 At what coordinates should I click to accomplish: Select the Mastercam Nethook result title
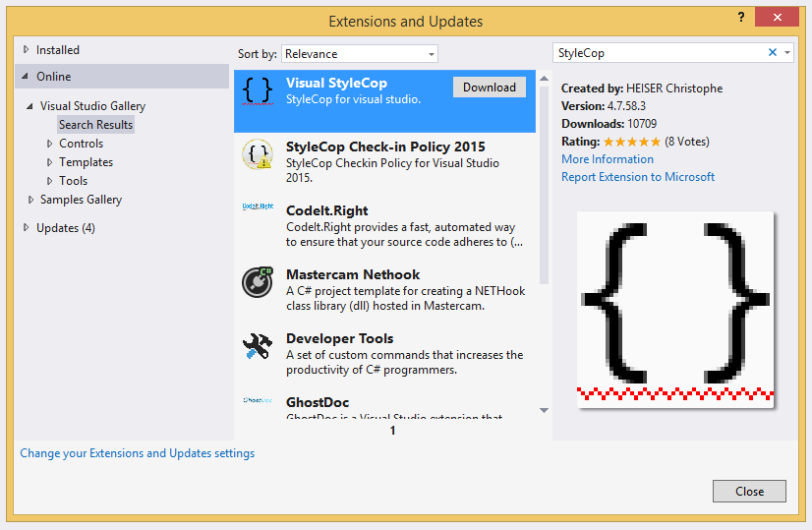[x=353, y=274]
